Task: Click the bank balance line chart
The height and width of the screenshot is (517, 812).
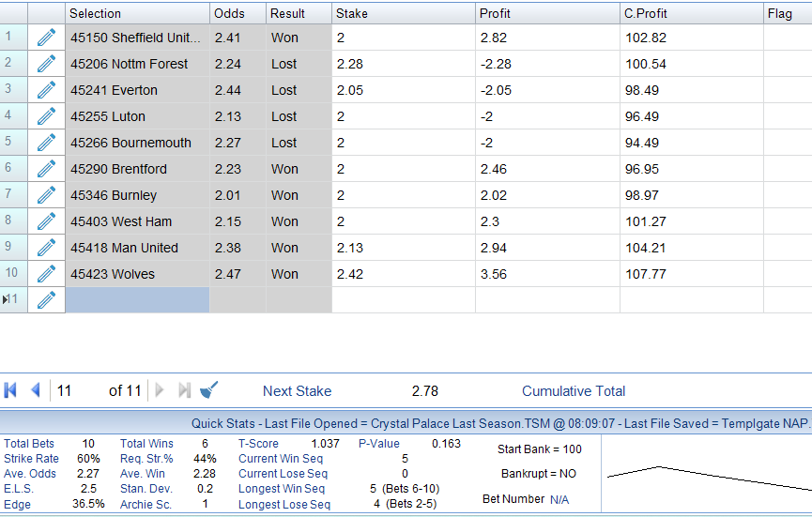Action: (708, 475)
